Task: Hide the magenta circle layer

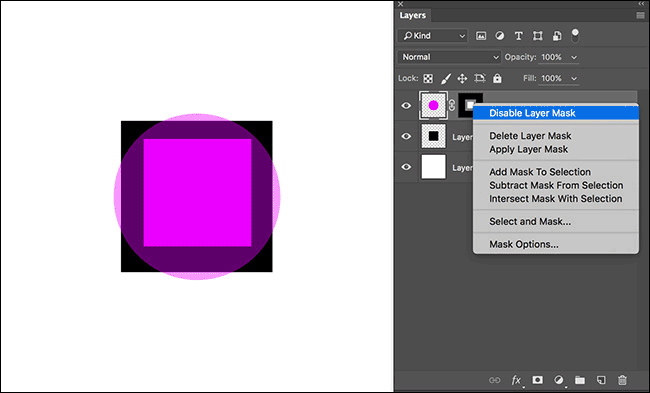Action: pyautogui.click(x=406, y=105)
